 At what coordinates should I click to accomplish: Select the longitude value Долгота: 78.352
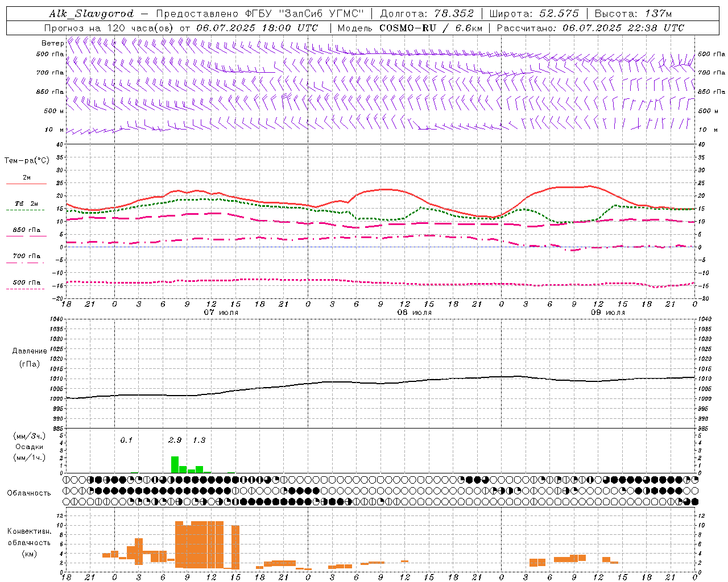[x=426, y=14]
